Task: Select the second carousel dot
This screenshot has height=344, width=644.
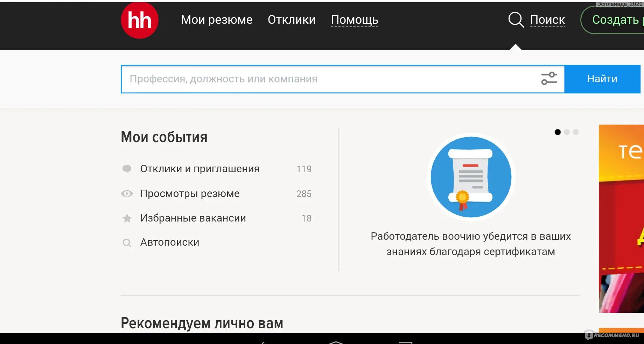Action: tap(567, 132)
